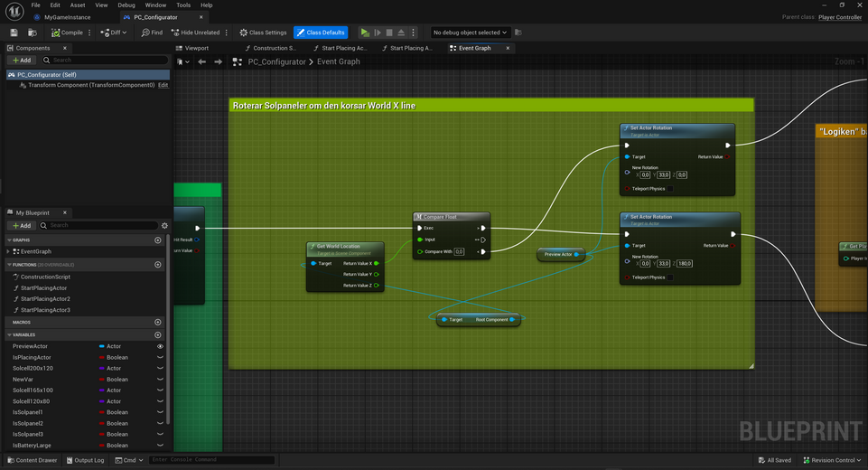This screenshot has width=868, height=470.
Task: Expand the EventGraph tree entry
Action: pyautogui.click(x=9, y=251)
